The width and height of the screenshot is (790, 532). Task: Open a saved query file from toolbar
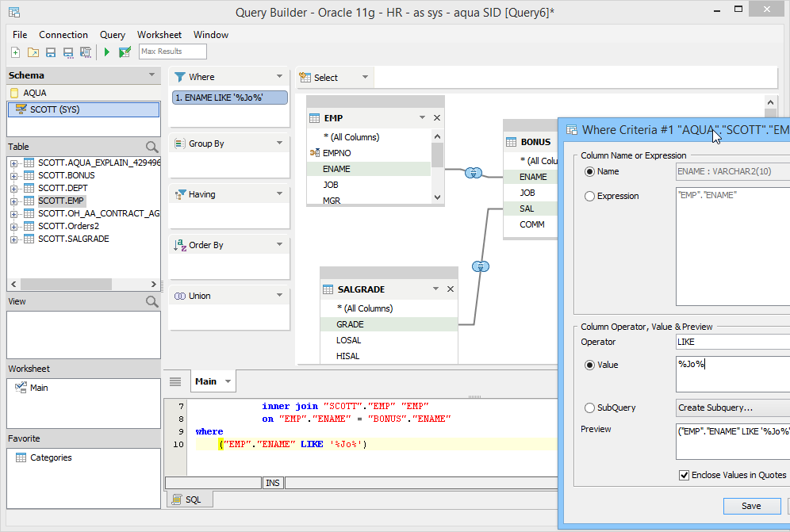point(33,52)
